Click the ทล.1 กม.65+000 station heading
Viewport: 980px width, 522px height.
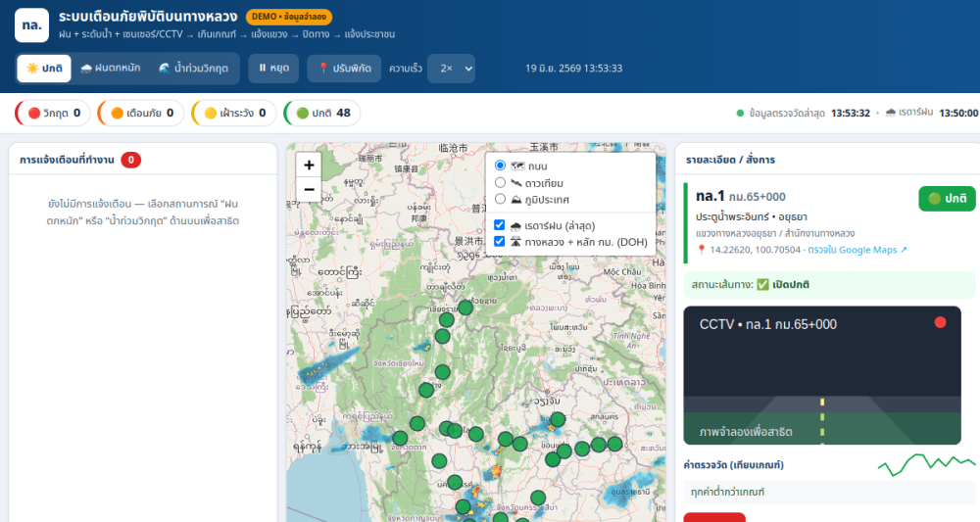pyautogui.click(x=741, y=196)
